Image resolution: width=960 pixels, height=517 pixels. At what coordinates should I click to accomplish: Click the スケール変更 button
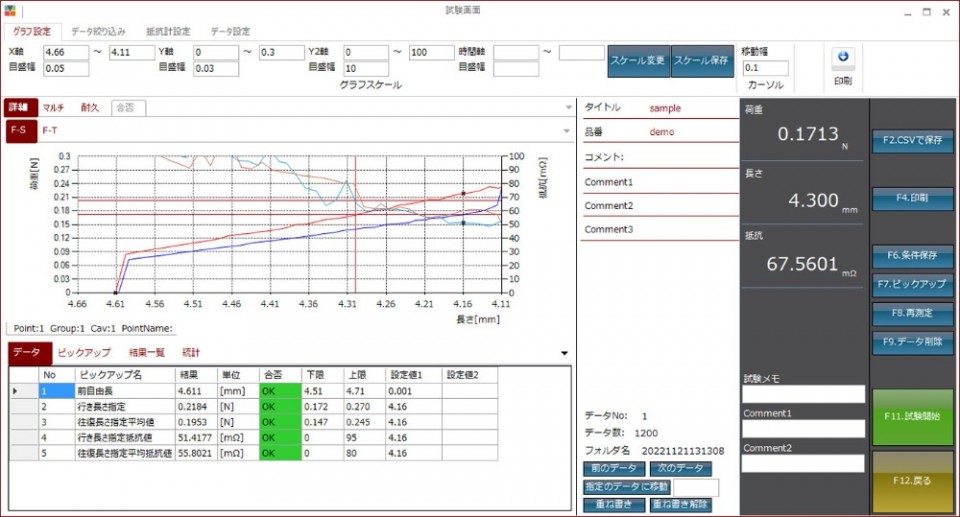638,60
